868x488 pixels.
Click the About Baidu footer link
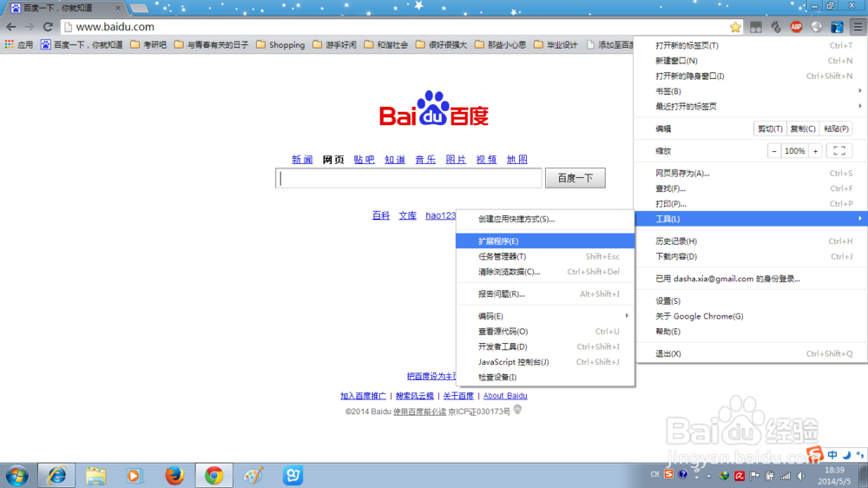[x=505, y=395]
